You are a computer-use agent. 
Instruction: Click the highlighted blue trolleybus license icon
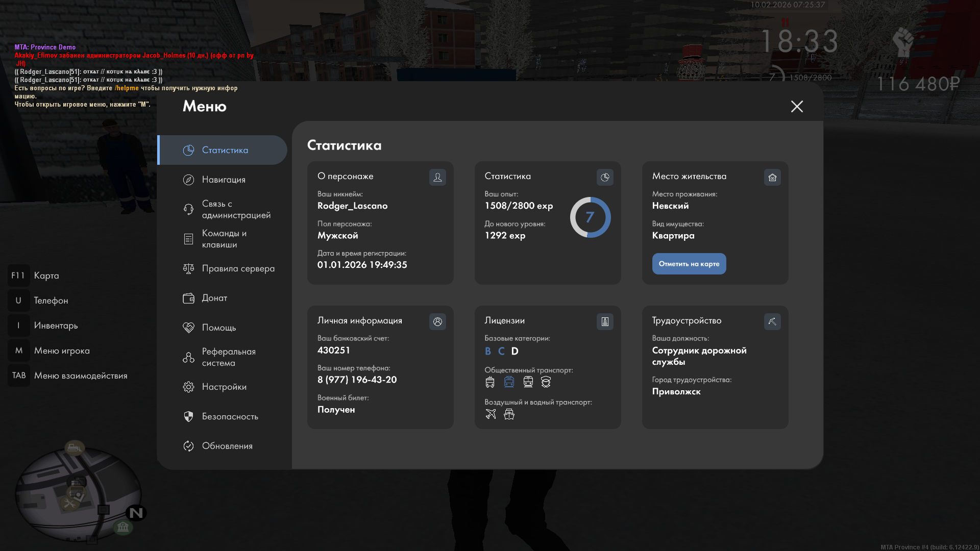point(509,382)
